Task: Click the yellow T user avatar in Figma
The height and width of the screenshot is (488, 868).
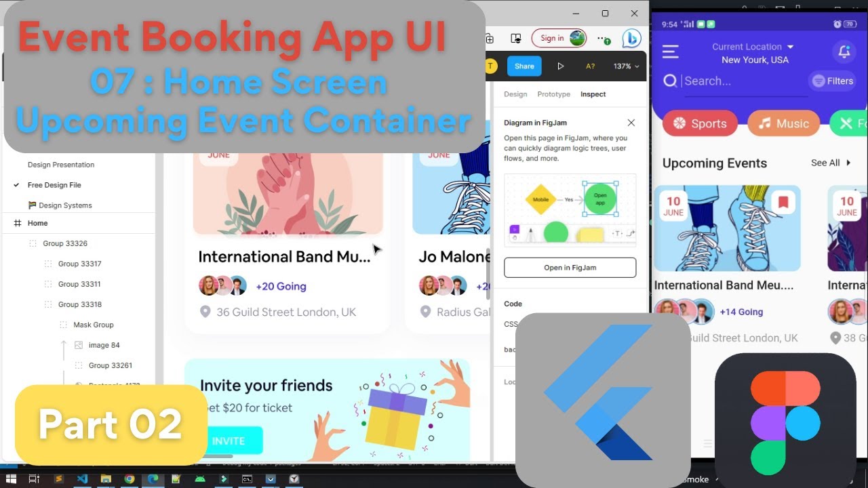Action: [x=492, y=66]
